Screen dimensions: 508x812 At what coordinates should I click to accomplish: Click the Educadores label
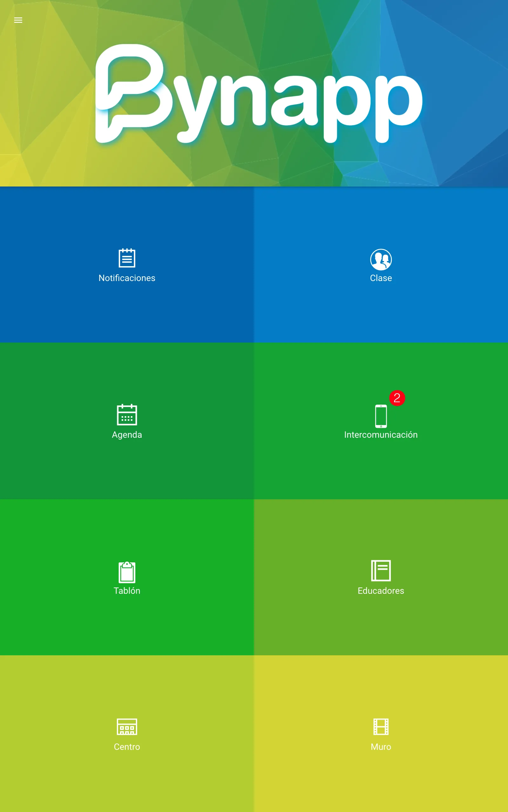pos(381,591)
